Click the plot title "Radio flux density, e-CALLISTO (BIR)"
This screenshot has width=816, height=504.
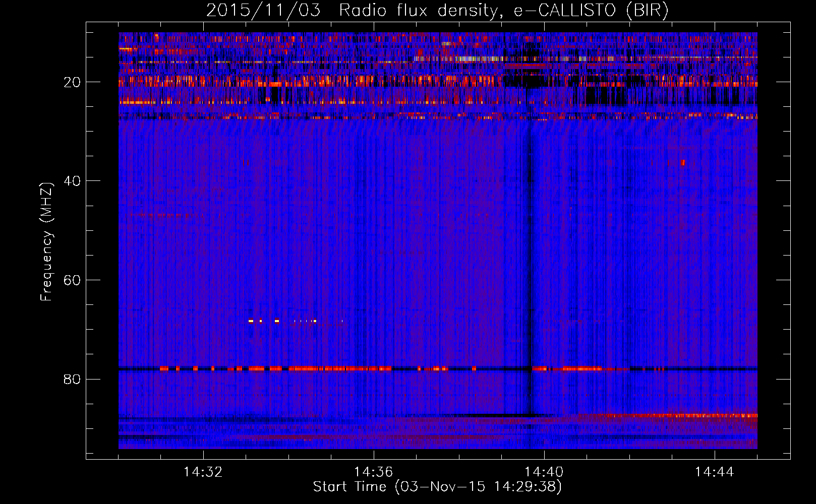(504, 11)
